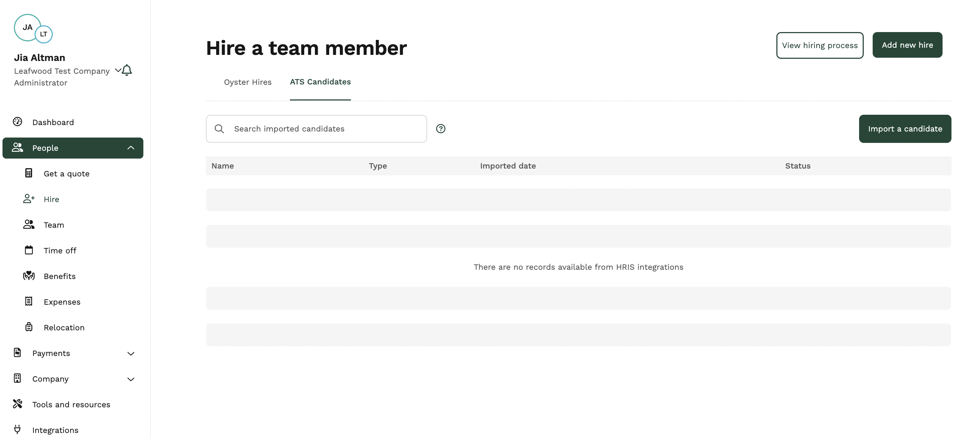Select the ATS Candidates tab
This screenshot has width=980, height=439.
(320, 82)
